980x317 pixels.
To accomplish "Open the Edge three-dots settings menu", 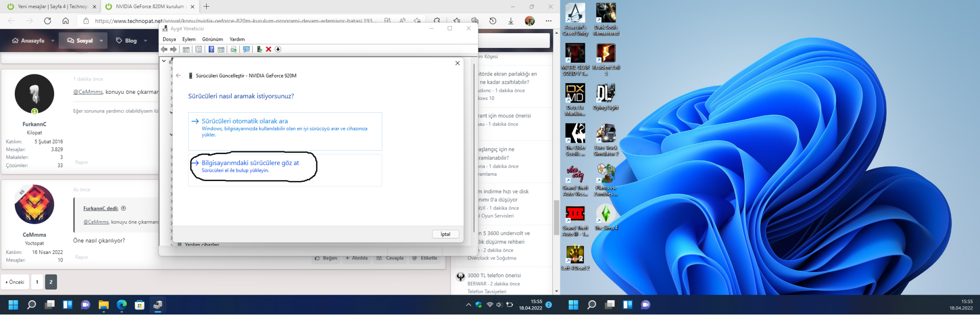I will pyautogui.click(x=548, y=21).
